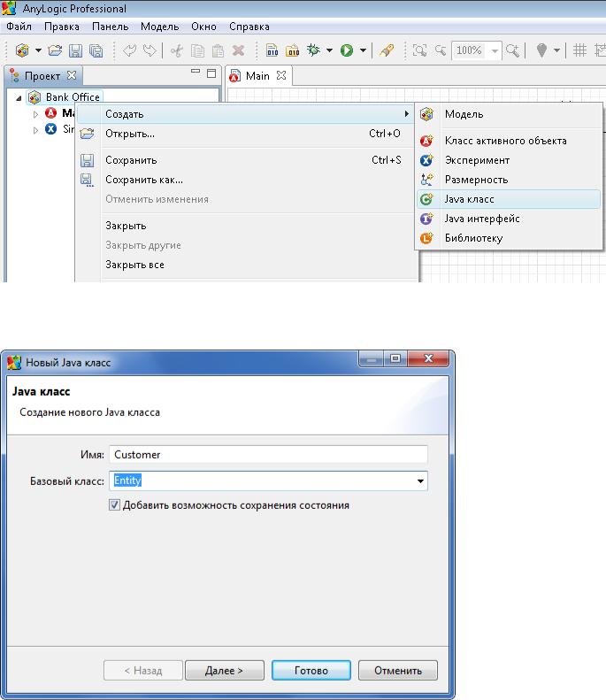Open the Справка menu
This screenshot has width=606, height=700.
(x=249, y=27)
